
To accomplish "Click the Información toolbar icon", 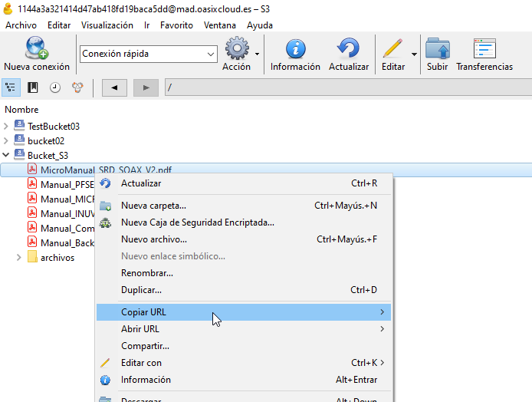I will (x=295, y=49).
